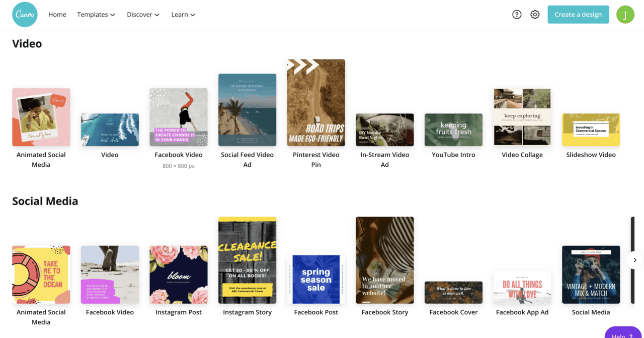Open the help question mark icon
The height and width of the screenshot is (338, 644).
[x=516, y=14]
